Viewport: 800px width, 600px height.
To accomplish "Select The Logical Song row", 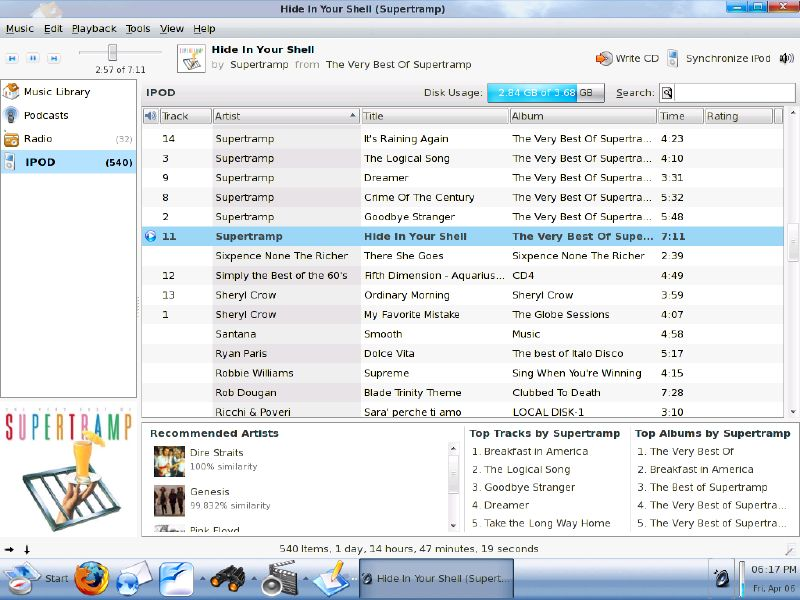I will [462, 159].
